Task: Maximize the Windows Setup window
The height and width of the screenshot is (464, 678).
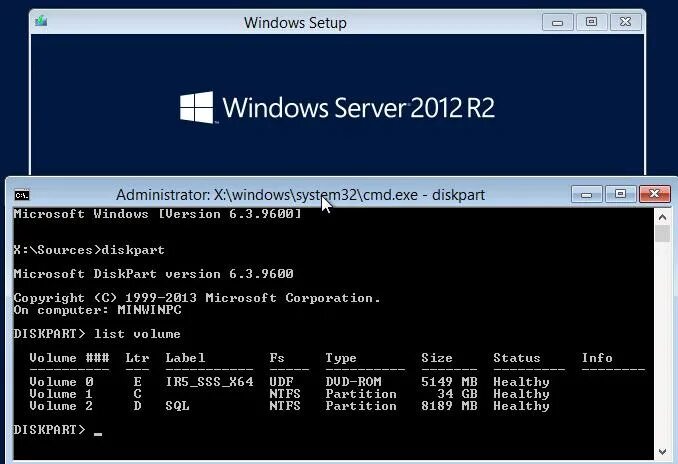Action: [x=592, y=22]
